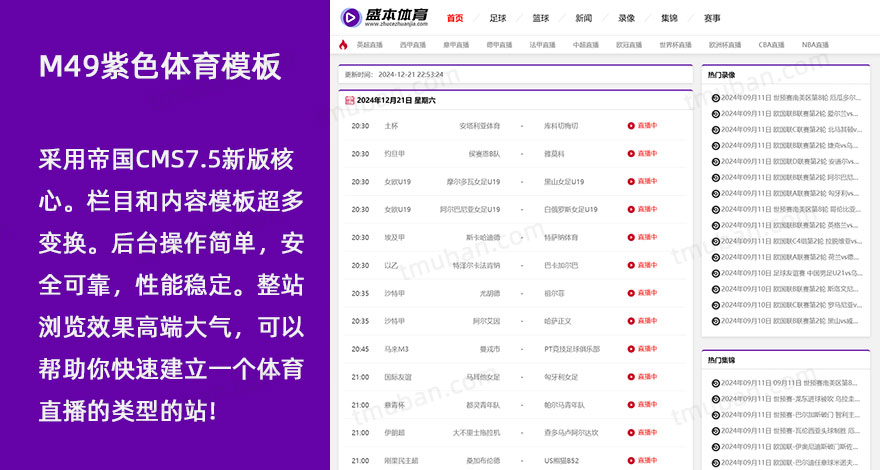Go to 德甲直播 quick link
Viewport: 880px width, 470px height.
tap(499, 45)
